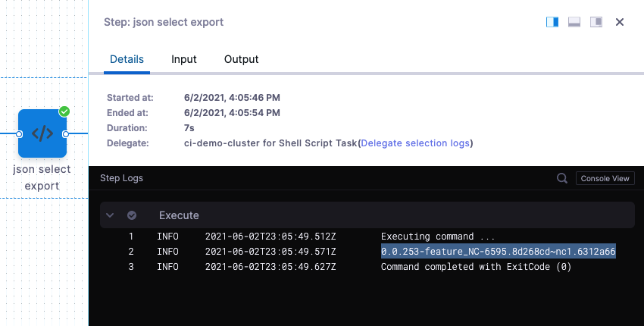This screenshot has width=644, height=326.
Task: Open the Details tab
Action: pos(127,59)
